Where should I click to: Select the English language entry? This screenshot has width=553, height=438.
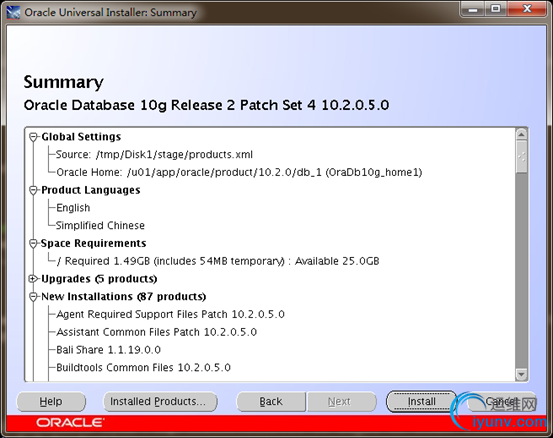pyautogui.click(x=73, y=208)
